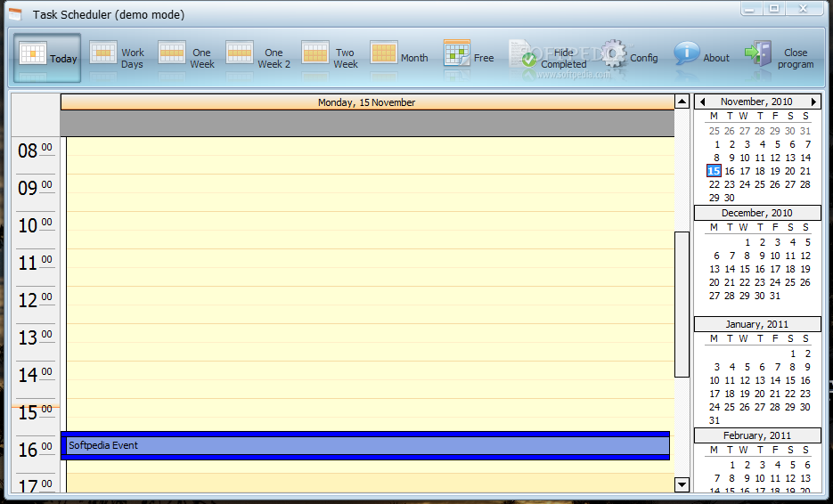
Task: Maximize the Task Scheduler window
Action: tap(774, 9)
